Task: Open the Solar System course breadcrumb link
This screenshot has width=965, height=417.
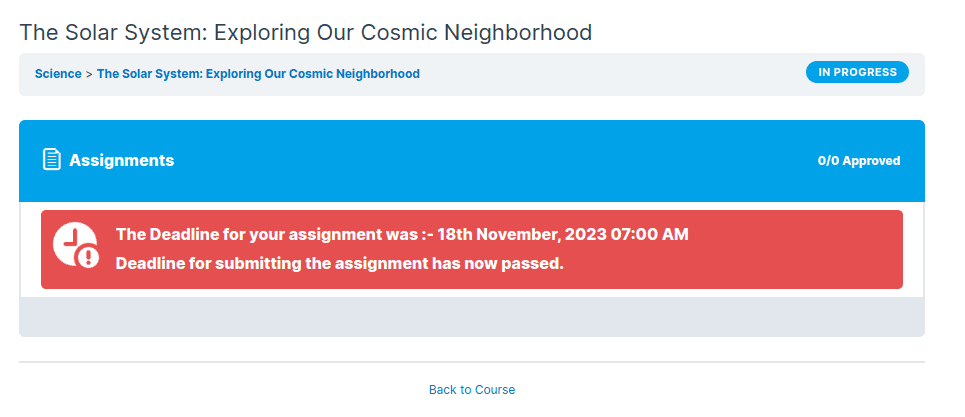Action: click(x=258, y=74)
